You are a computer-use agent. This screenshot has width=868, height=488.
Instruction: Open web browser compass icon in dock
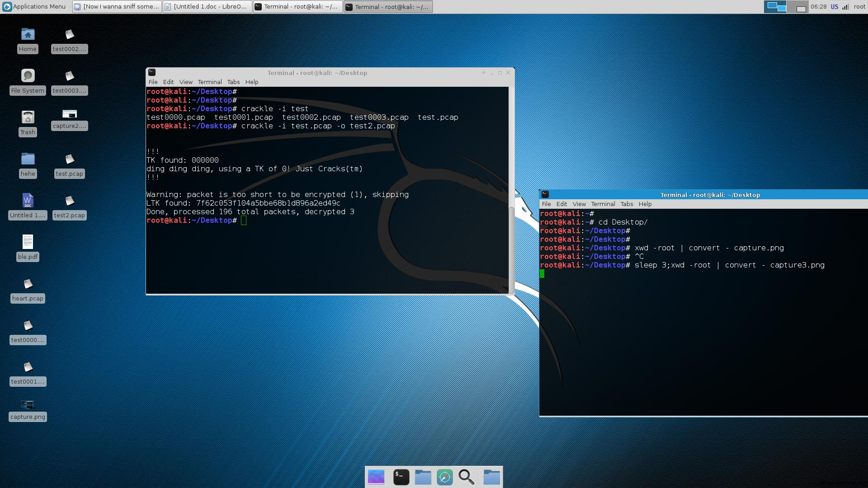point(444,477)
